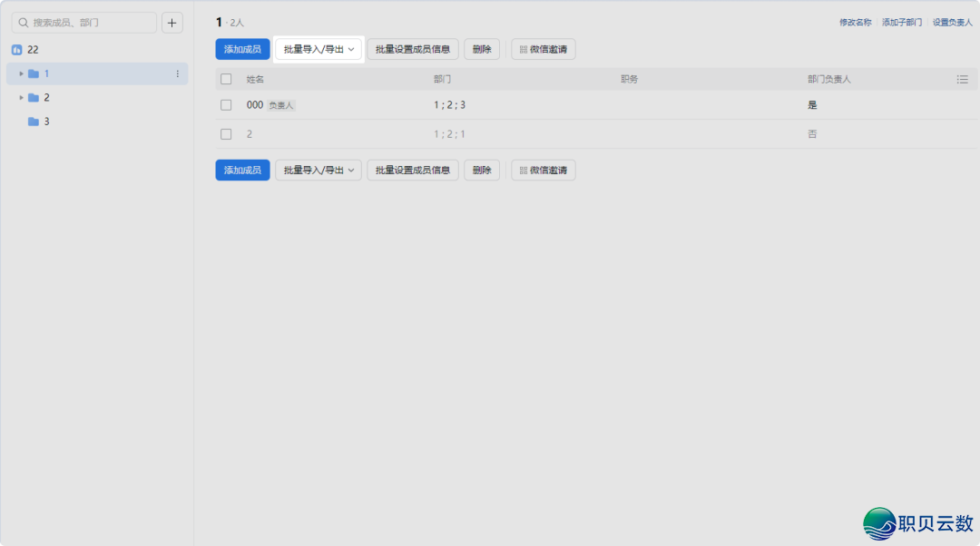
Task: Click bottom 微信邀请 button
Action: (x=544, y=170)
